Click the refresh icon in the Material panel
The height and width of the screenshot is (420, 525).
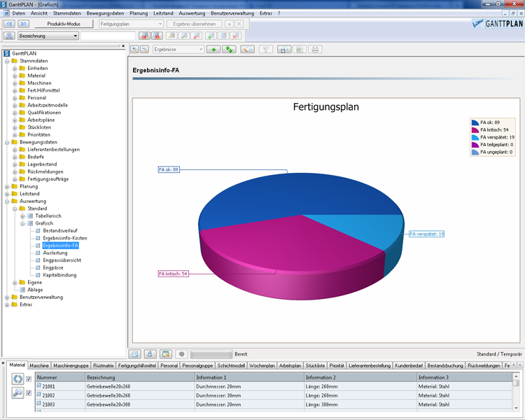pyautogui.click(x=17, y=379)
